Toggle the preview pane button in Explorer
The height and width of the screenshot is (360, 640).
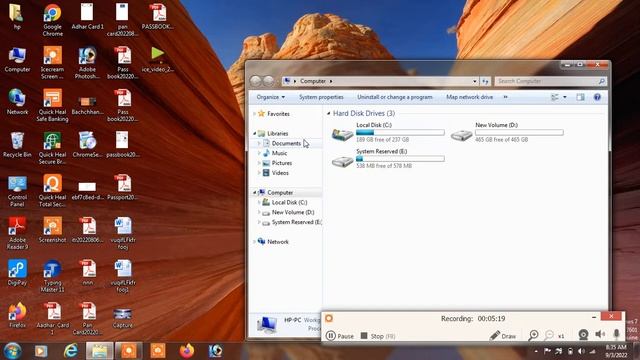[x=580, y=97]
